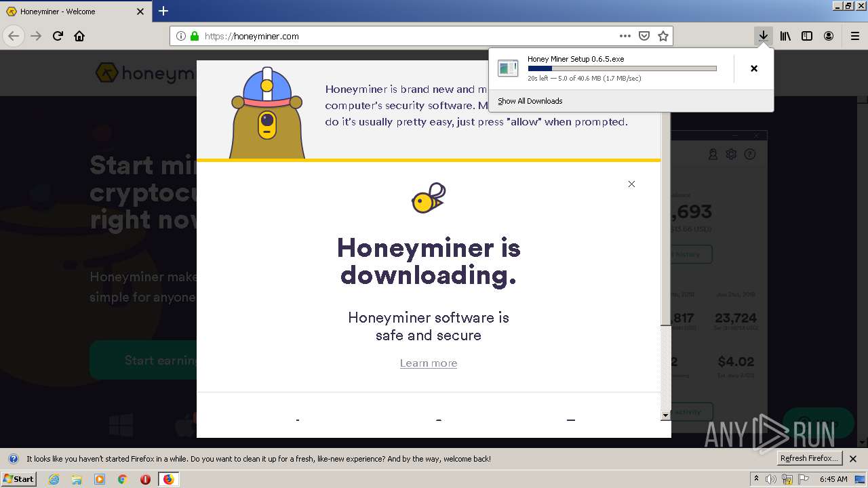The width and height of the screenshot is (868, 488).
Task: Open Show All Downloads
Action: 530,101
